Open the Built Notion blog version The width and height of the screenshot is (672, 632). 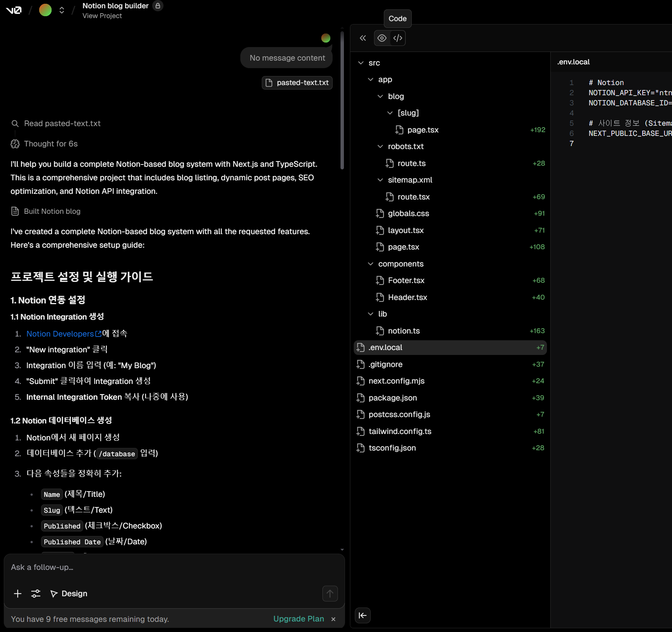click(46, 211)
